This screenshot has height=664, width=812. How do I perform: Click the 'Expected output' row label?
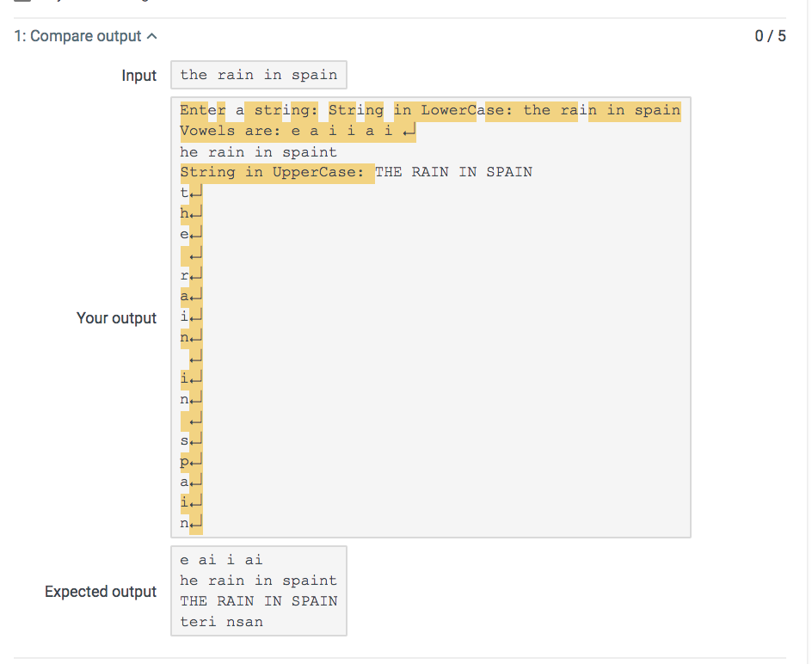(101, 592)
